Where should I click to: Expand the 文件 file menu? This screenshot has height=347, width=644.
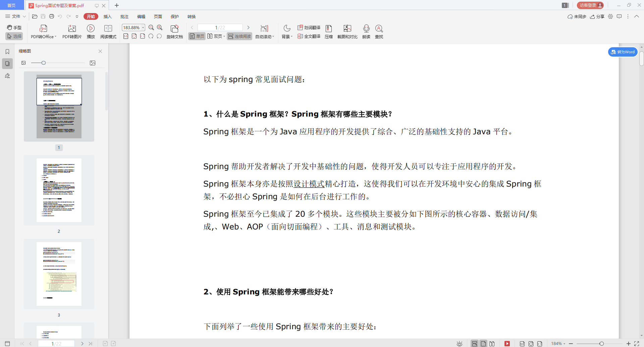click(x=15, y=16)
